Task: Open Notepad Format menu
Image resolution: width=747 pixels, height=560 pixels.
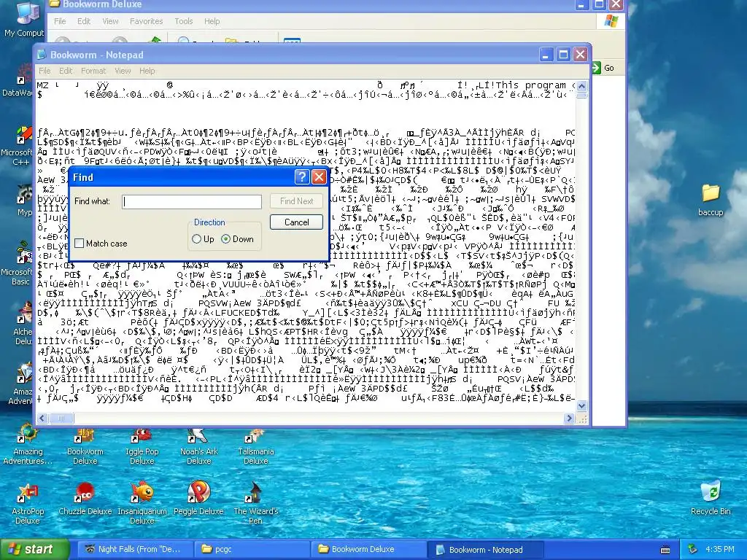Action: coord(93,71)
